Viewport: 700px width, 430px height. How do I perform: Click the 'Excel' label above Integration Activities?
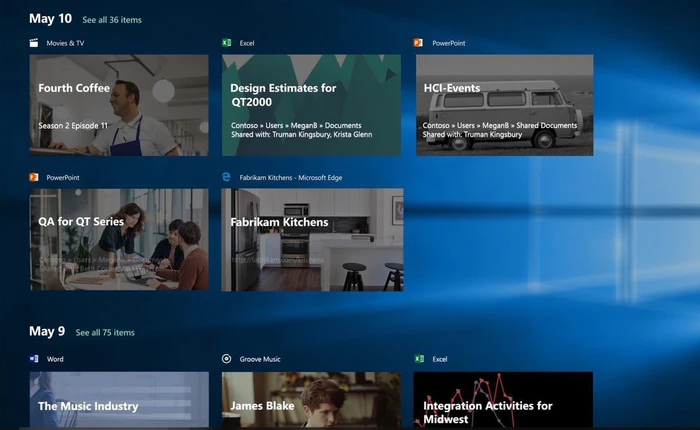pos(440,359)
